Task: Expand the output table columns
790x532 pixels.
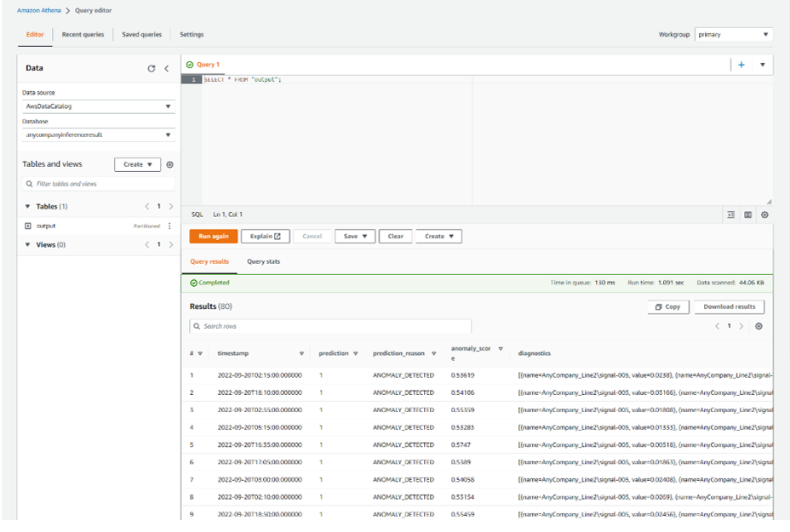Action: [28, 226]
